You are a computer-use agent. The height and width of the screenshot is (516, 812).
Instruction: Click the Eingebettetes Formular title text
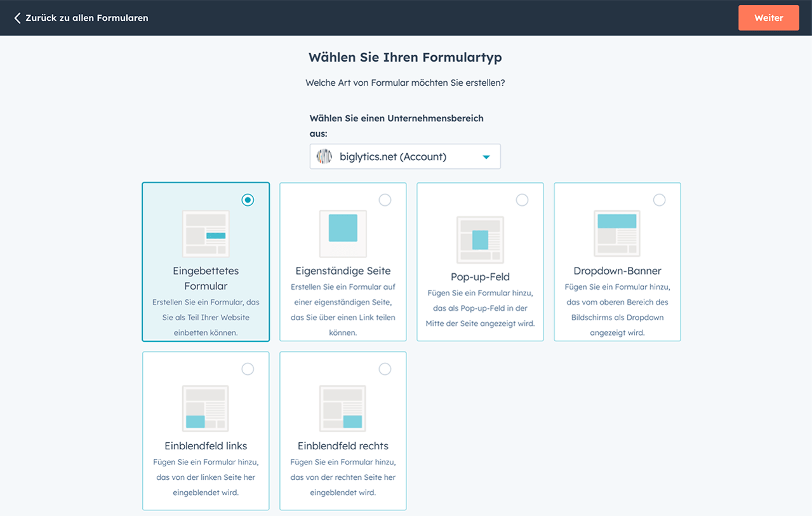pyautogui.click(x=206, y=278)
